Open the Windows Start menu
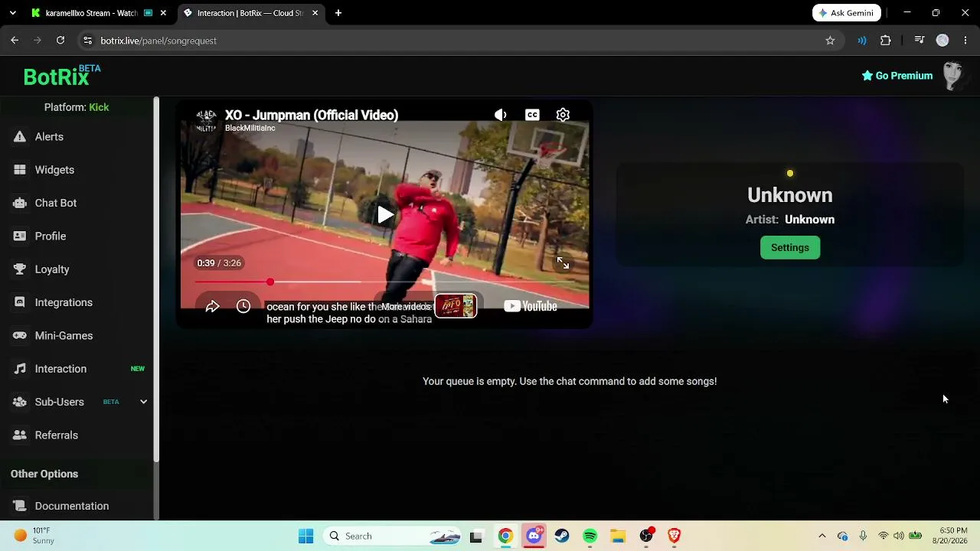980x551 pixels. tap(305, 536)
